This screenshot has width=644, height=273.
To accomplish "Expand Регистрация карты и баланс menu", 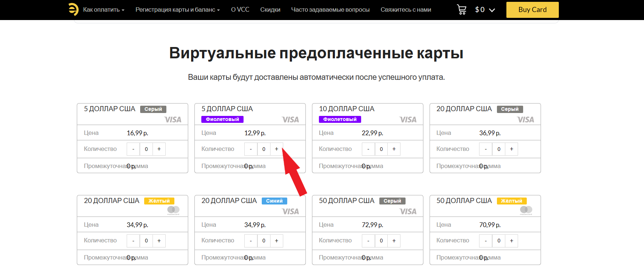I will (x=177, y=10).
